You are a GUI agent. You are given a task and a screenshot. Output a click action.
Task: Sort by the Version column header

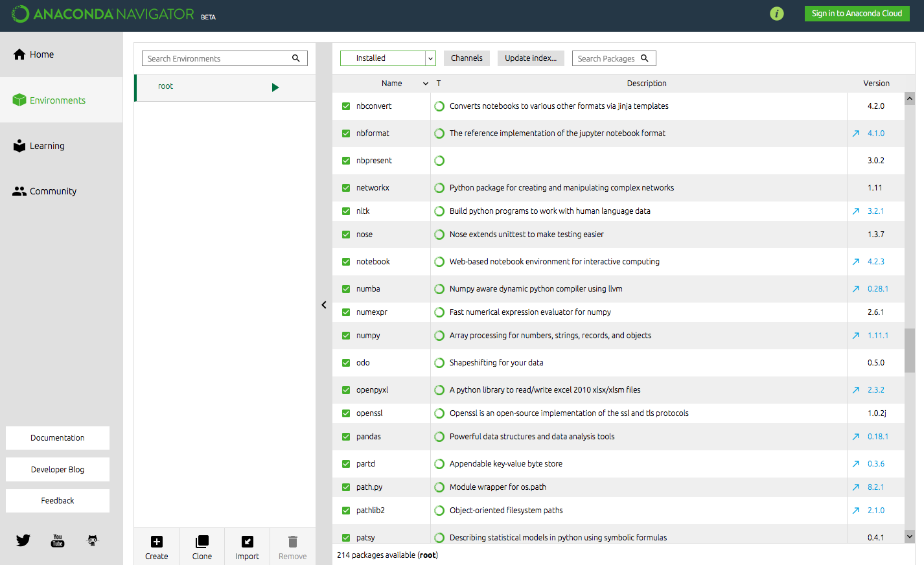876,84
